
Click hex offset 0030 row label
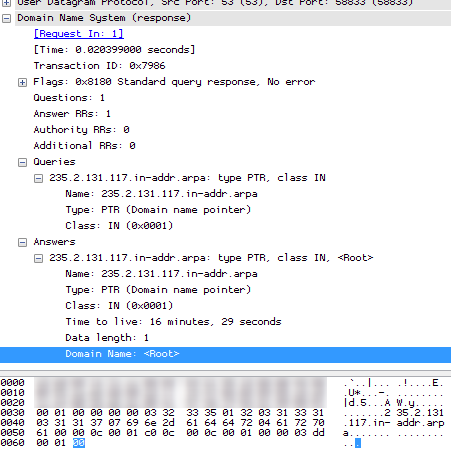pyautogui.click(x=12, y=413)
